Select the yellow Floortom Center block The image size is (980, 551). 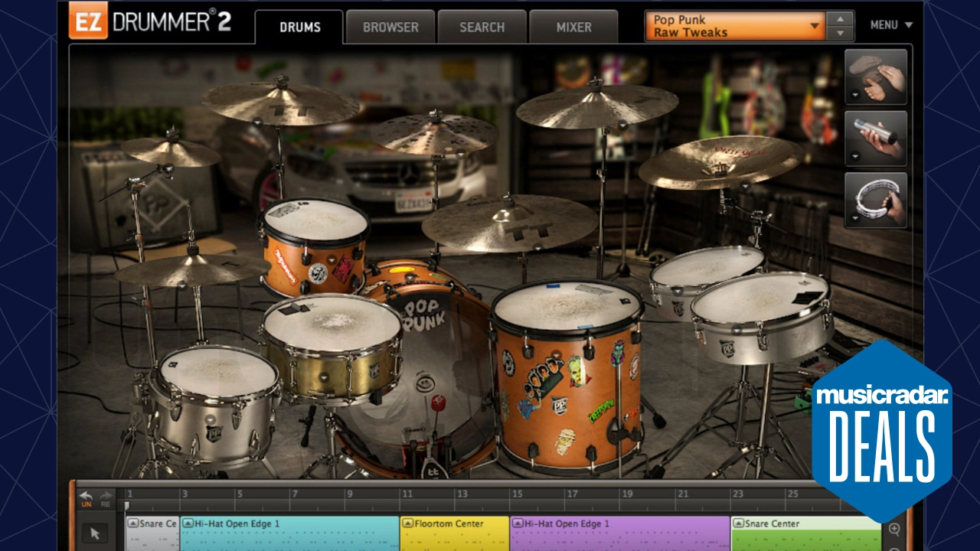point(455,533)
